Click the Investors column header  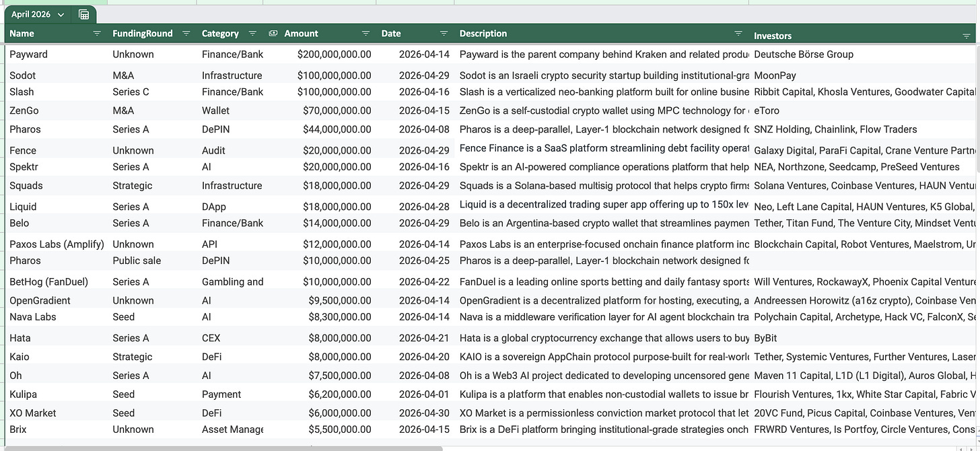tap(773, 36)
